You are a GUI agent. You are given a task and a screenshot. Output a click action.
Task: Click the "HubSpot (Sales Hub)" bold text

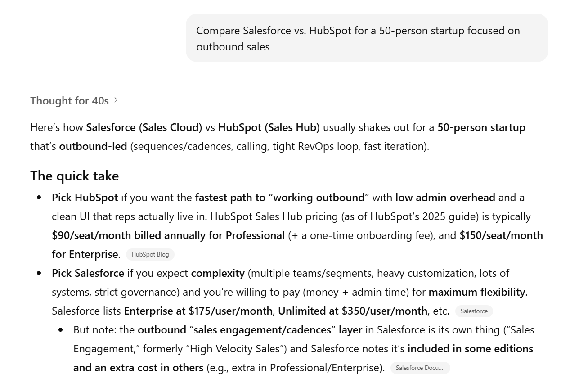point(268,127)
